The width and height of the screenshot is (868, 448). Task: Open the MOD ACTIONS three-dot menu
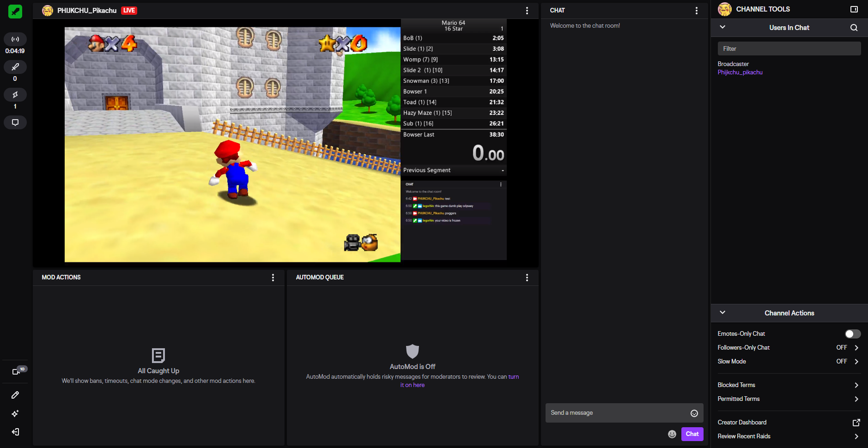273,278
